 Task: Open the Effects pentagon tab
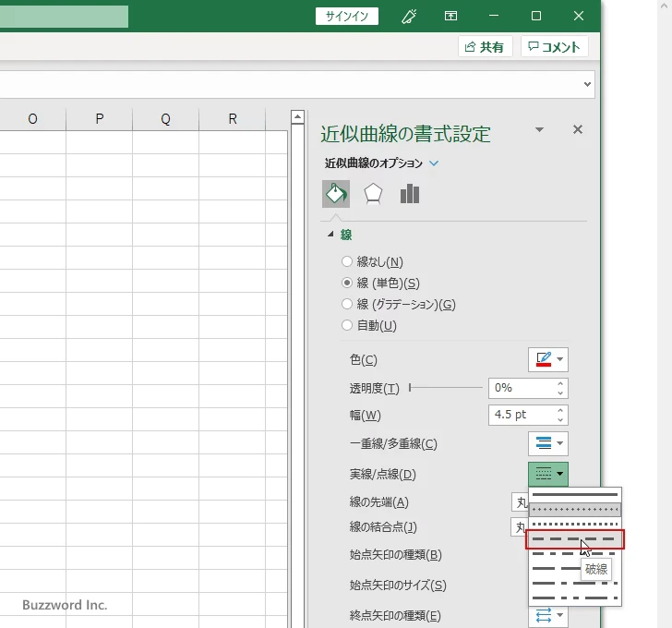pos(373,194)
